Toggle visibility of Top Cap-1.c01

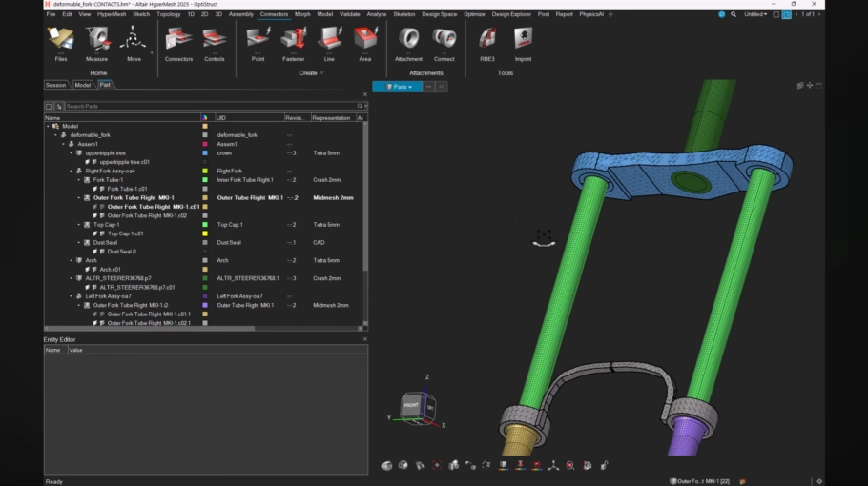tap(95, 233)
